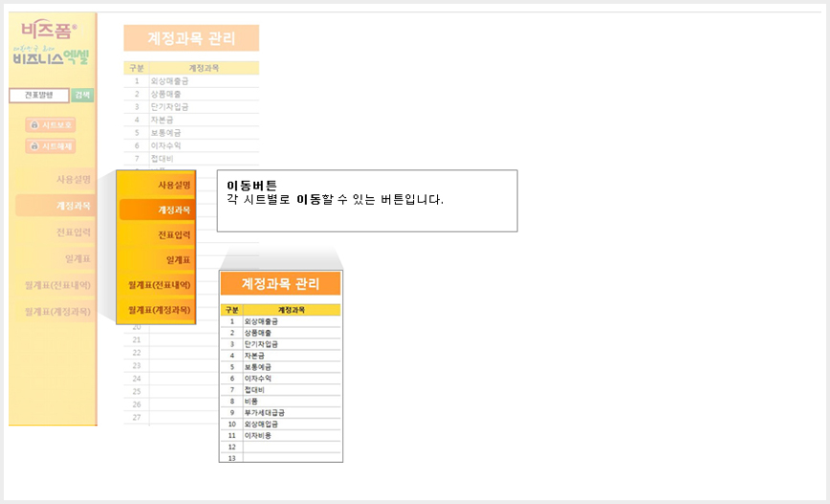The height and width of the screenshot is (504, 830).
Task: Click the 시트보호 lock button
Action: (x=51, y=125)
